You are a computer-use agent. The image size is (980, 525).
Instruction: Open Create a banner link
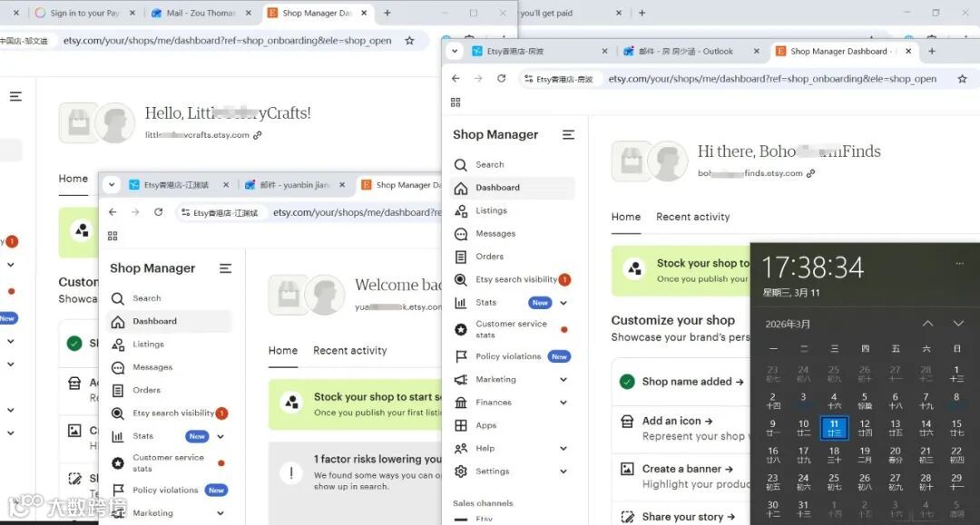(x=687, y=469)
